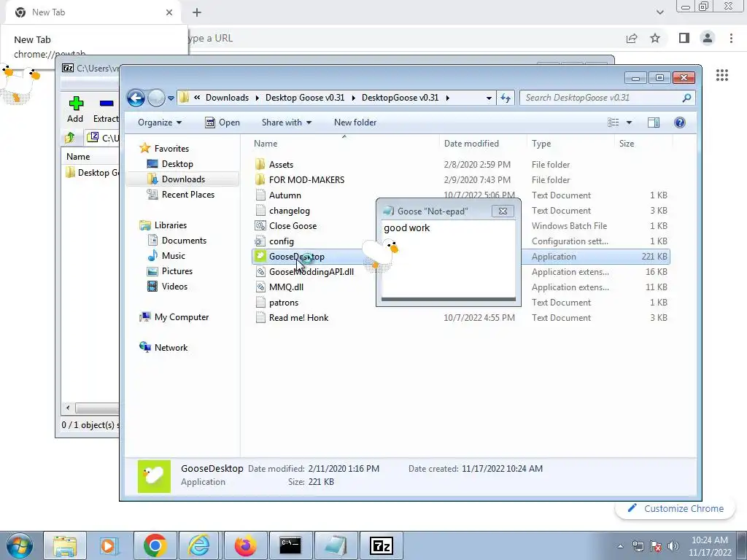Click Downloads in the address breadcrumb
747x560 pixels.
point(228,98)
